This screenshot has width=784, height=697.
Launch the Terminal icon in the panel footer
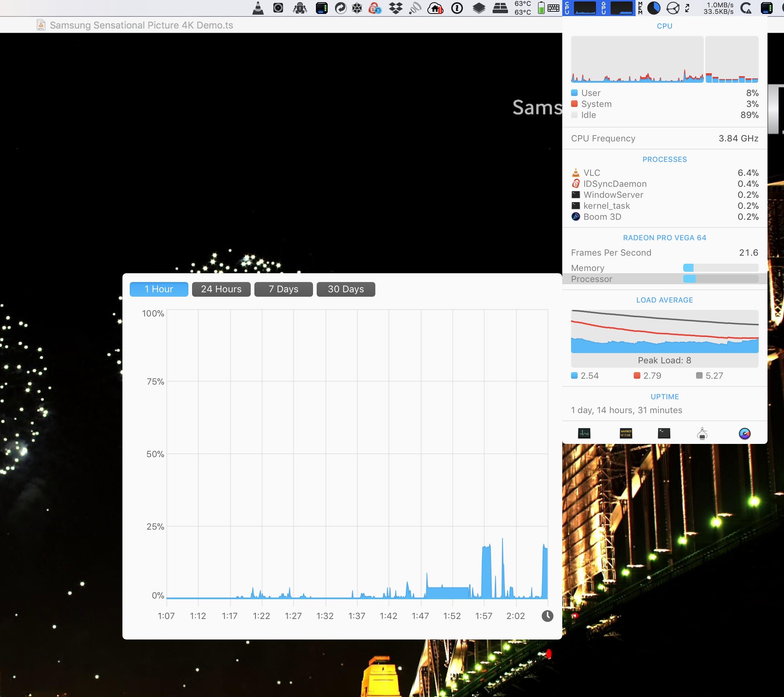coord(664,433)
